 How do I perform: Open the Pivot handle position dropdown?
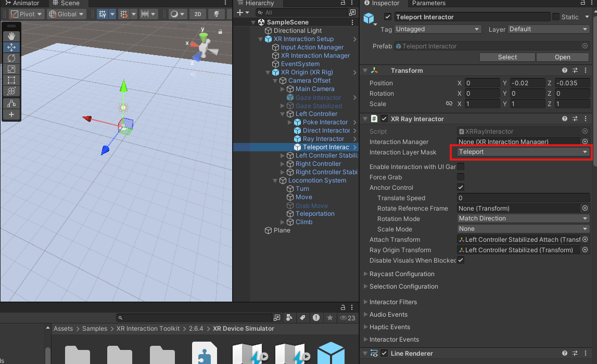pos(26,14)
